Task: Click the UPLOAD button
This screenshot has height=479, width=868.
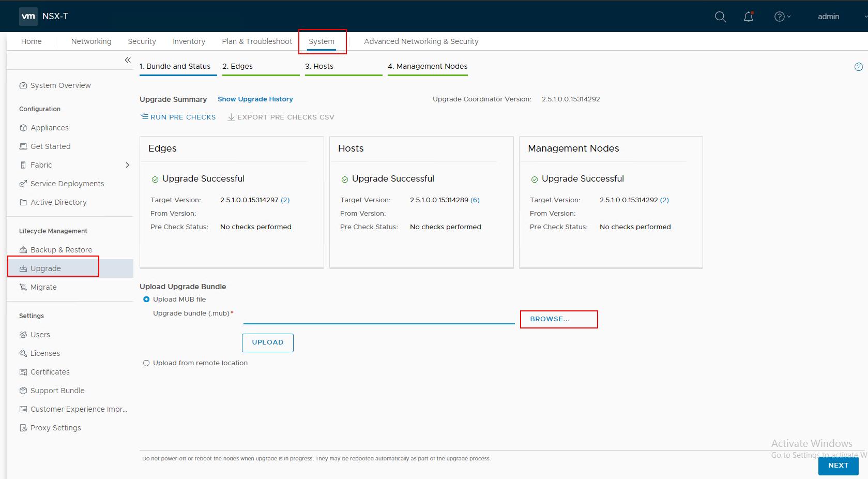Action: point(268,342)
